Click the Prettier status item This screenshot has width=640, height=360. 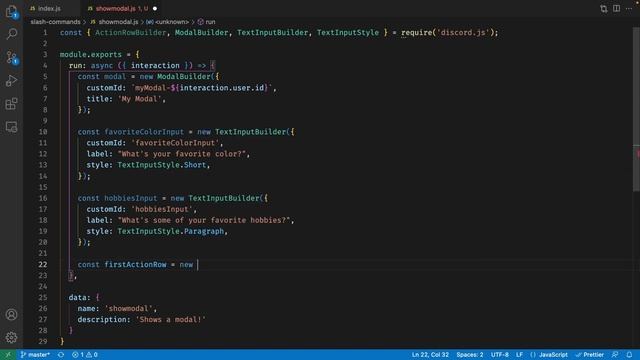590,355
